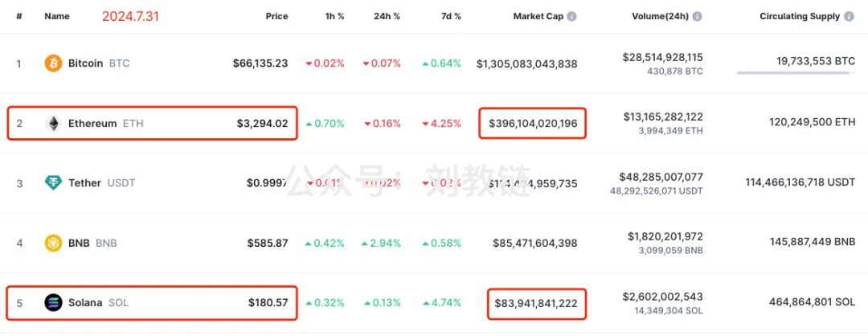
Task: Click Bitcoin 24h change 0.07%
Action: click(382, 64)
